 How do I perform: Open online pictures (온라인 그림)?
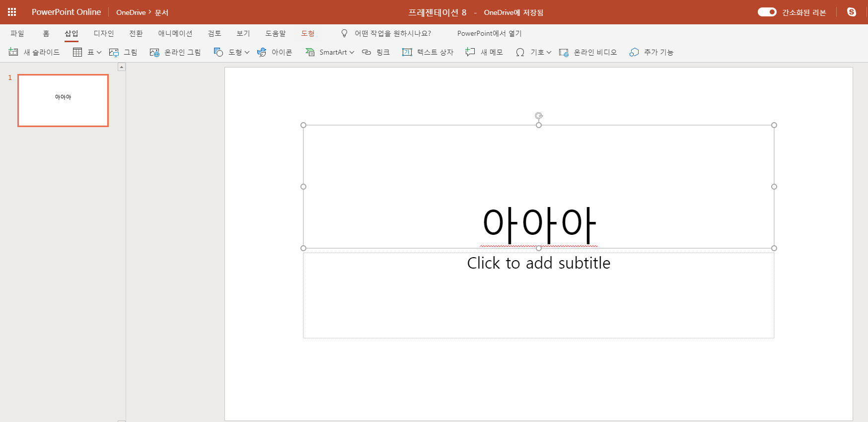[175, 52]
